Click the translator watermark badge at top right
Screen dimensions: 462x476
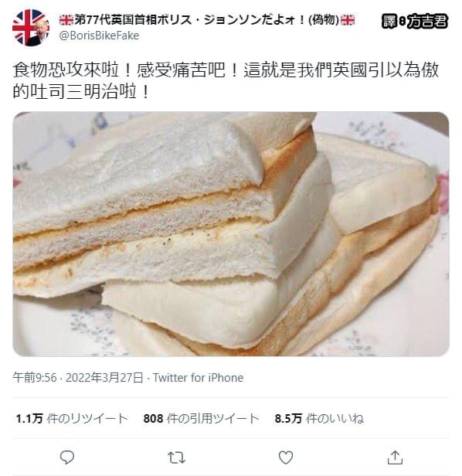[415, 22]
